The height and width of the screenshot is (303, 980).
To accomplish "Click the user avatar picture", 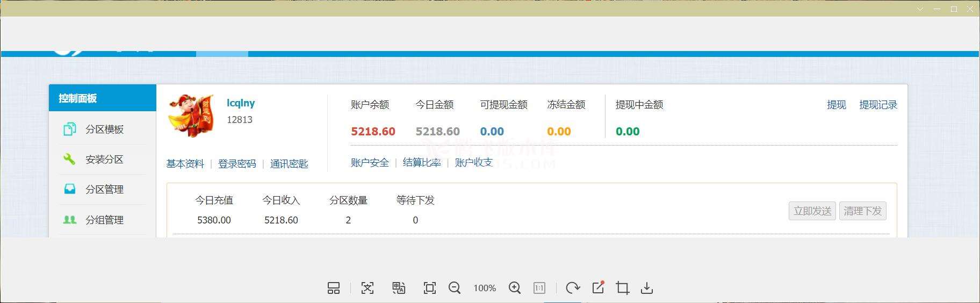I will [x=191, y=116].
